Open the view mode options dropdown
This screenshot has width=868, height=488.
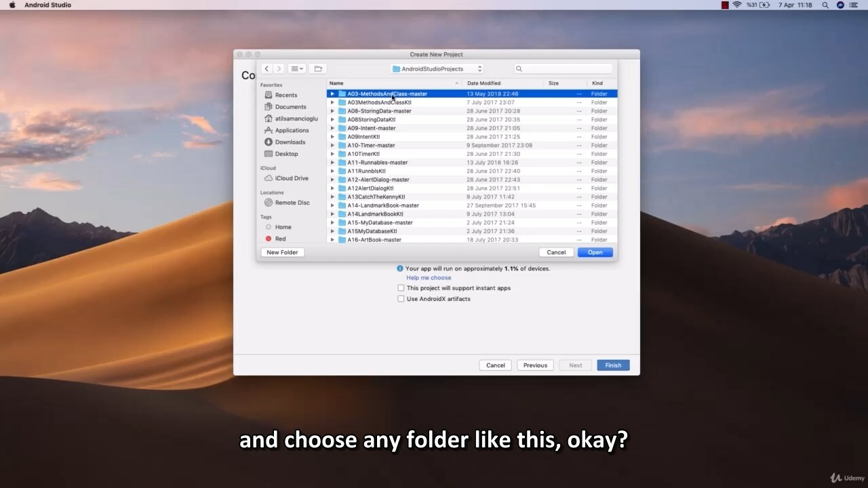pyautogui.click(x=297, y=68)
